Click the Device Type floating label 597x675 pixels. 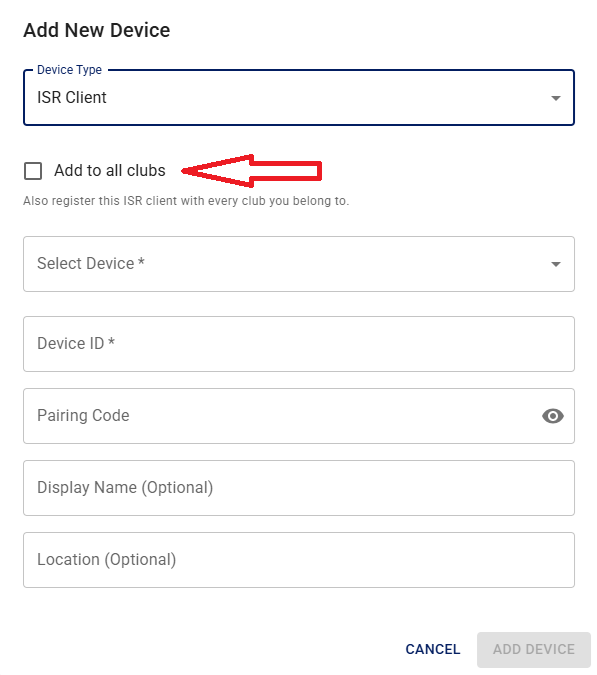69,70
